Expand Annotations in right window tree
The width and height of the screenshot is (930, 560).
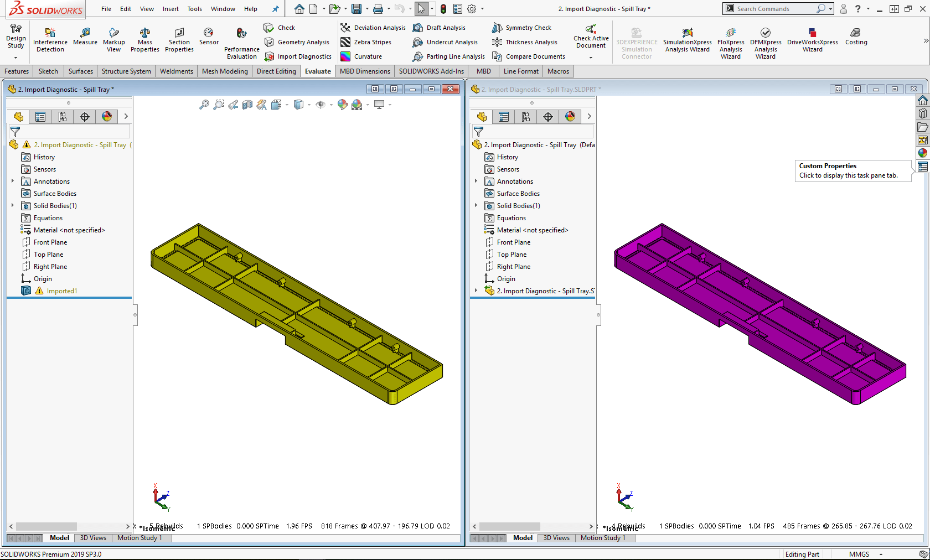(x=476, y=181)
